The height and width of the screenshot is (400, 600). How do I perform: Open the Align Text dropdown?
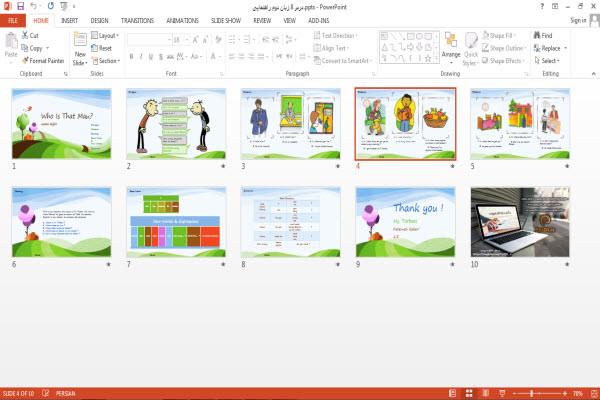pyautogui.click(x=331, y=48)
